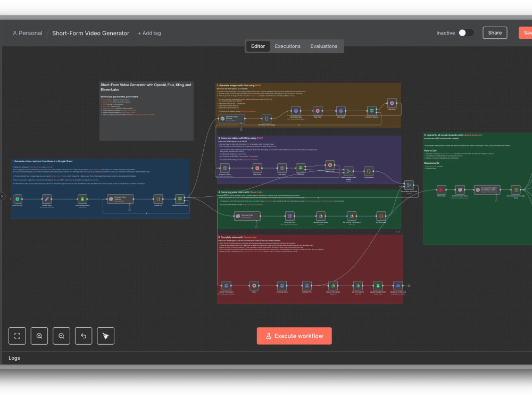Select the Create List code node
This screenshot has width=532, height=399.
point(158,199)
